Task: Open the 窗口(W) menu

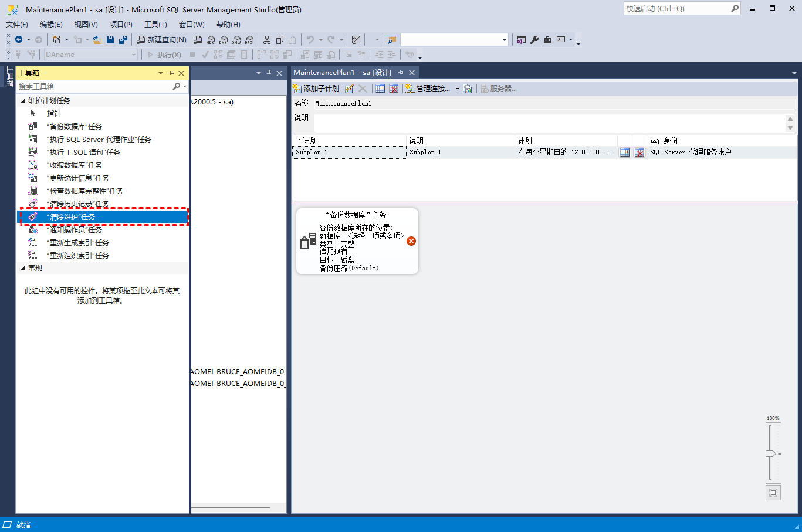Action: pos(192,25)
